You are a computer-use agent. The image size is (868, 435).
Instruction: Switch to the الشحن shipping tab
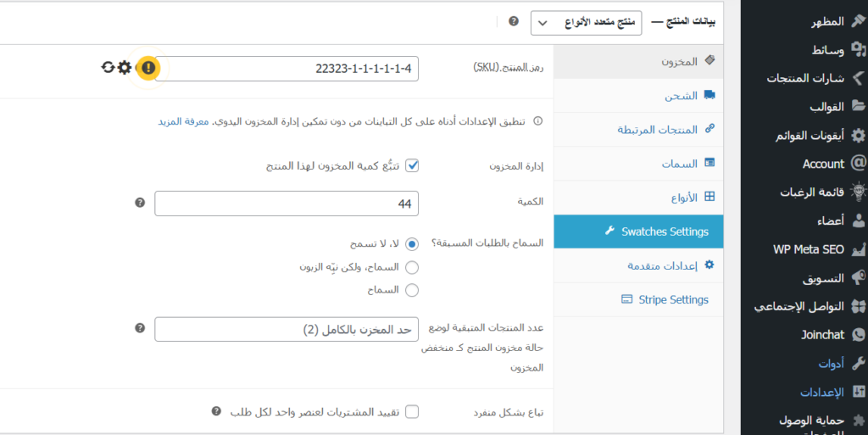tap(638, 96)
